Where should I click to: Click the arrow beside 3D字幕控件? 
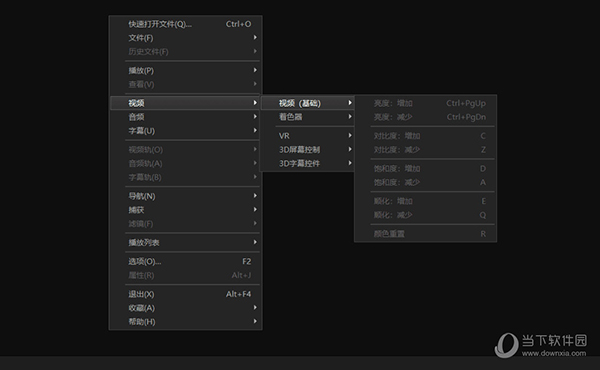pyautogui.click(x=350, y=163)
